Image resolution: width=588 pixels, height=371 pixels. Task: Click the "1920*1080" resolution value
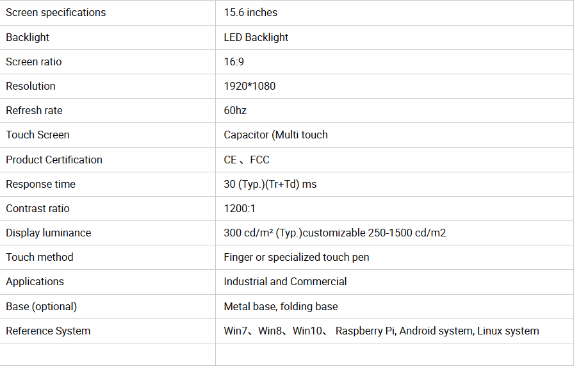click(250, 86)
